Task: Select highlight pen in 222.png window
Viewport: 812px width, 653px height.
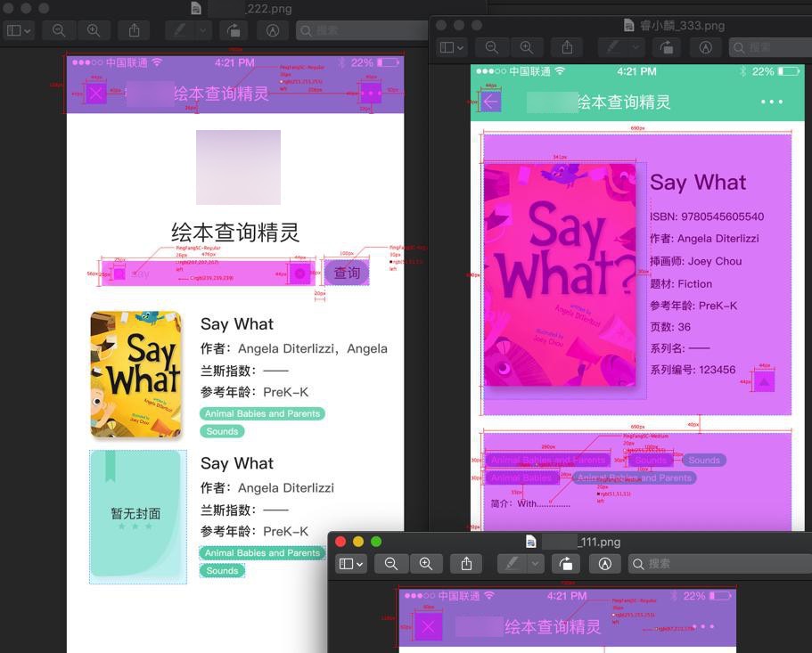Action: tap(180, 30)
